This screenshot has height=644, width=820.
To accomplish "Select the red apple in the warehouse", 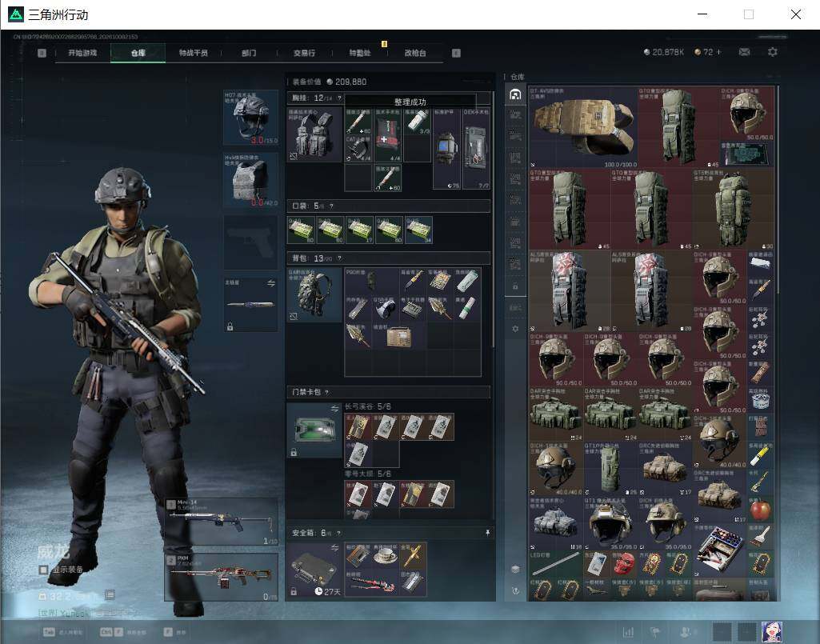I will point(760,509).
